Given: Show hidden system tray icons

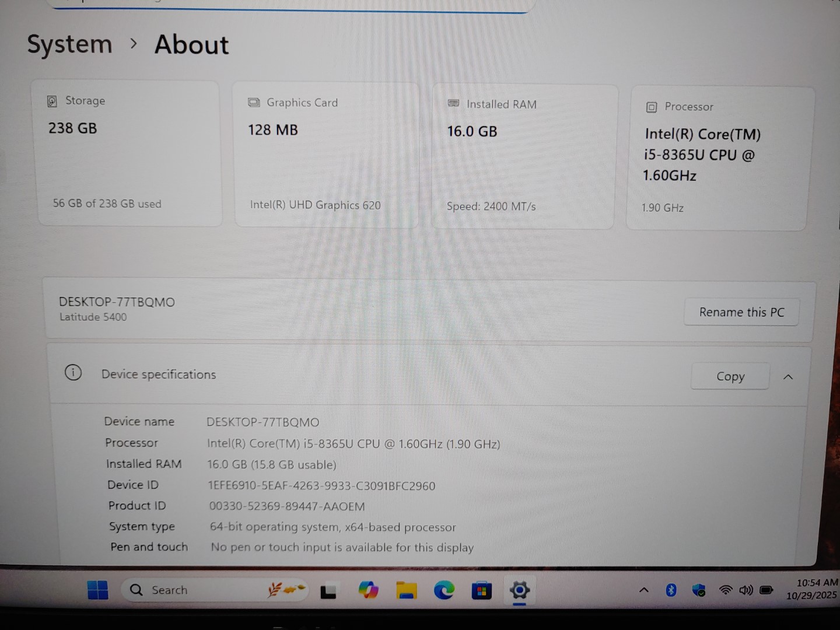Looking at the screenshot, I should [x=644, y=590].
